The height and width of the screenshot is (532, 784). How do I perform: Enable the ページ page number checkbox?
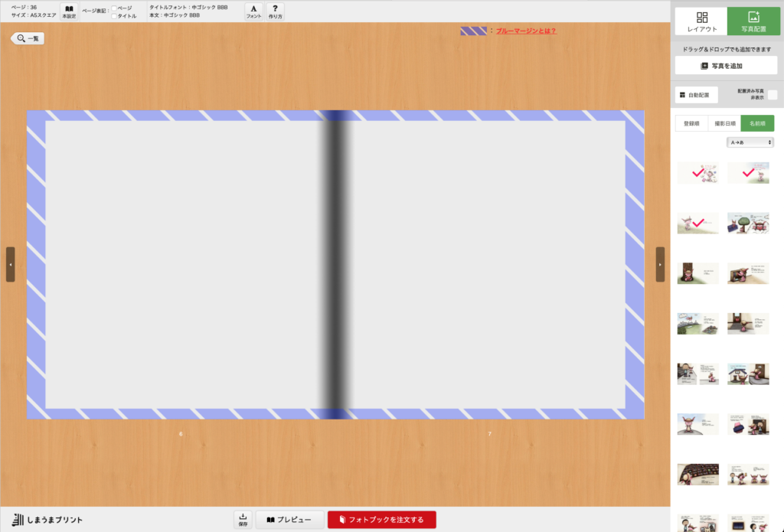(x=114, y=8)
